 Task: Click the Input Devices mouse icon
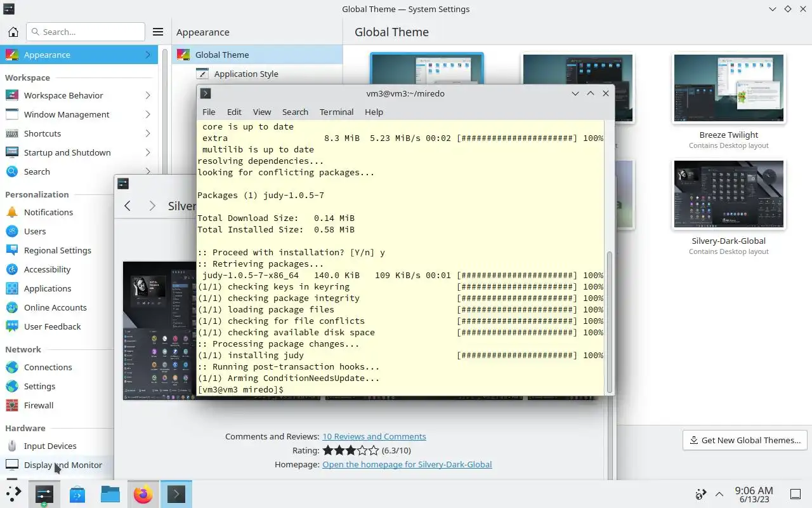tap(12, 446)
